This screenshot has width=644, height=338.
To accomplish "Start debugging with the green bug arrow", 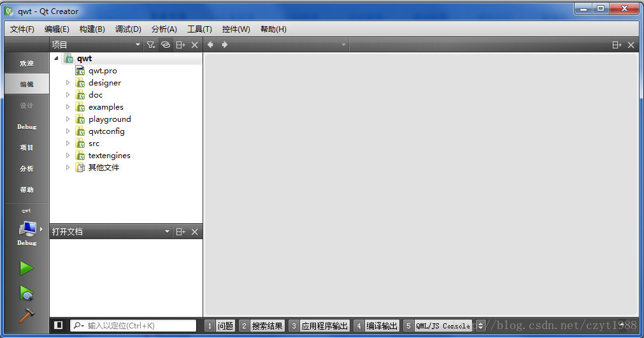I will tap(27, 293).
